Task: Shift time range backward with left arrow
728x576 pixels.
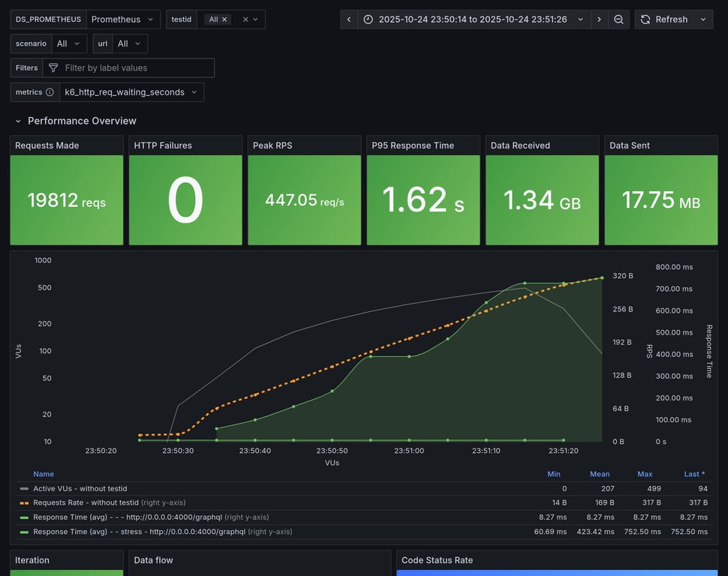Action: [x=349, y=19]
